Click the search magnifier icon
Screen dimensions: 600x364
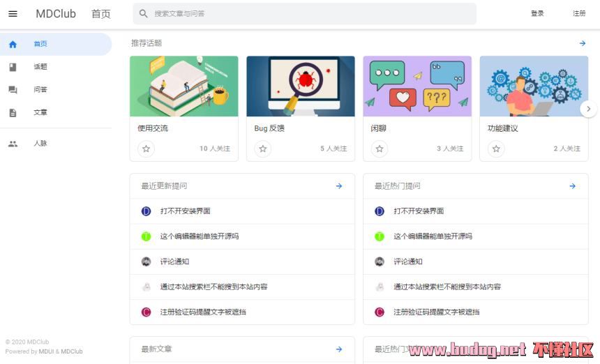pyautogui.click(x=144, y=14)
